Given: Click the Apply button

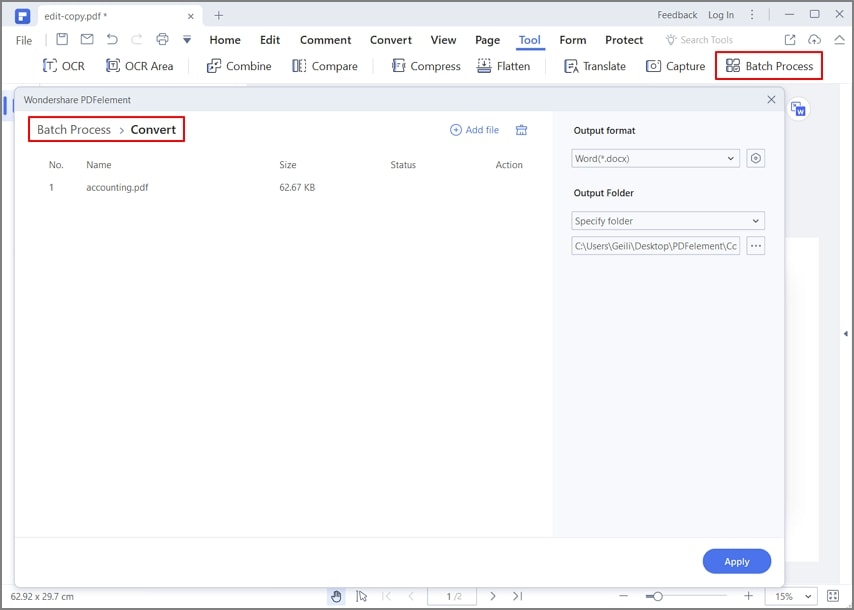Looking at the screenshot, I should pyautogui.click(x=736, y=561).
